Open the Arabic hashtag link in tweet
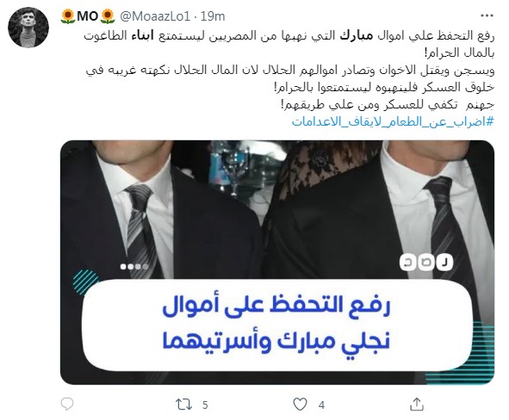509x420 pixels. coord(393,121)
